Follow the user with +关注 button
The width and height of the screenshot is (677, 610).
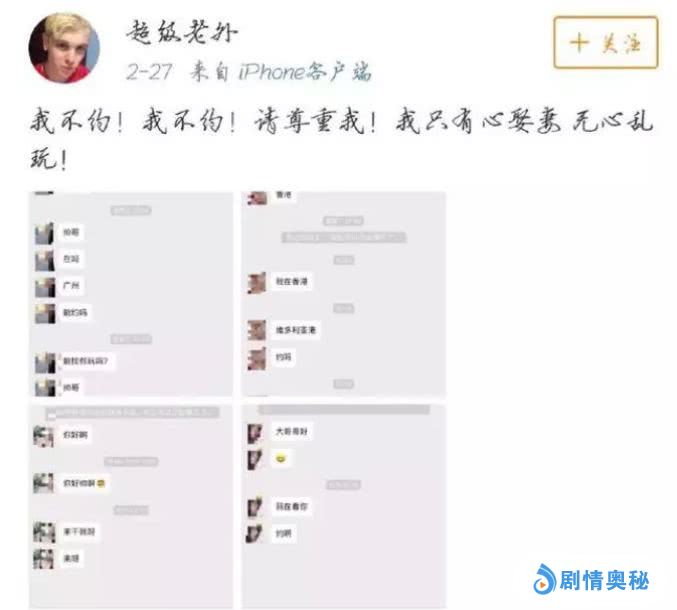pyautogui.click(x=605, y=43)
